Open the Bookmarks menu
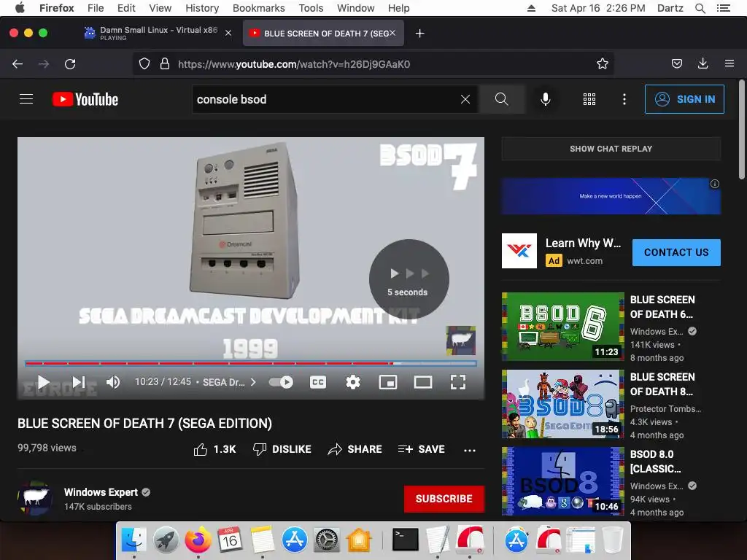 (259, 8)
